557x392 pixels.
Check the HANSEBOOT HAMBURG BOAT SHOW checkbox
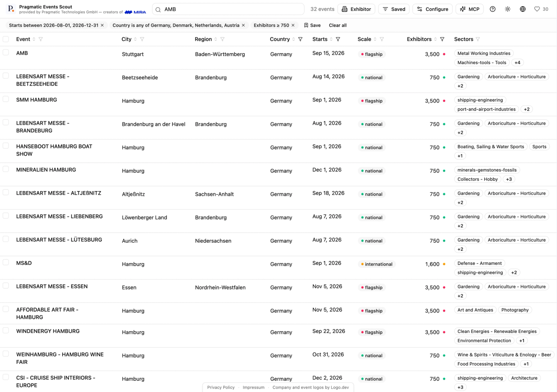coord(6,146)
